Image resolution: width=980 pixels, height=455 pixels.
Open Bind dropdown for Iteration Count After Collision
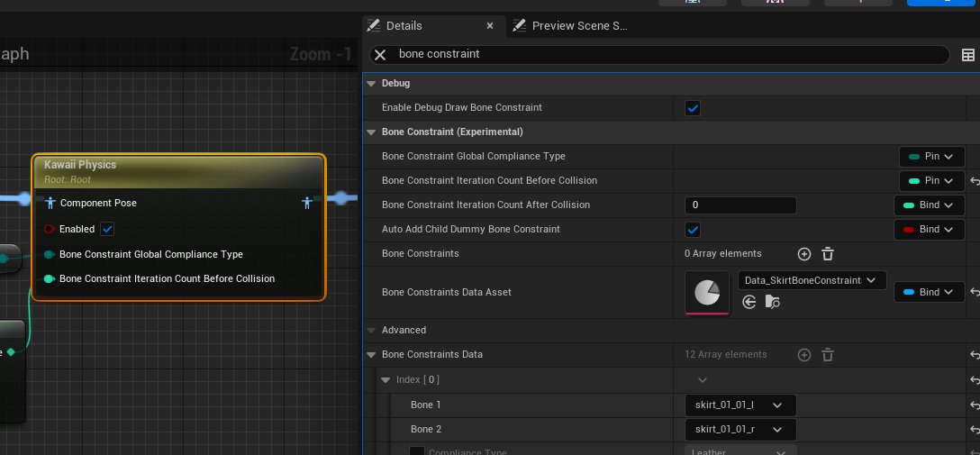click(930, 205)
